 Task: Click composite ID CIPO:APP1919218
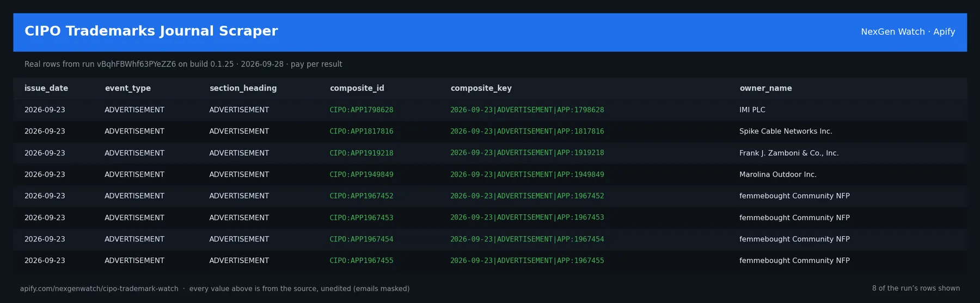click(362, 153)
